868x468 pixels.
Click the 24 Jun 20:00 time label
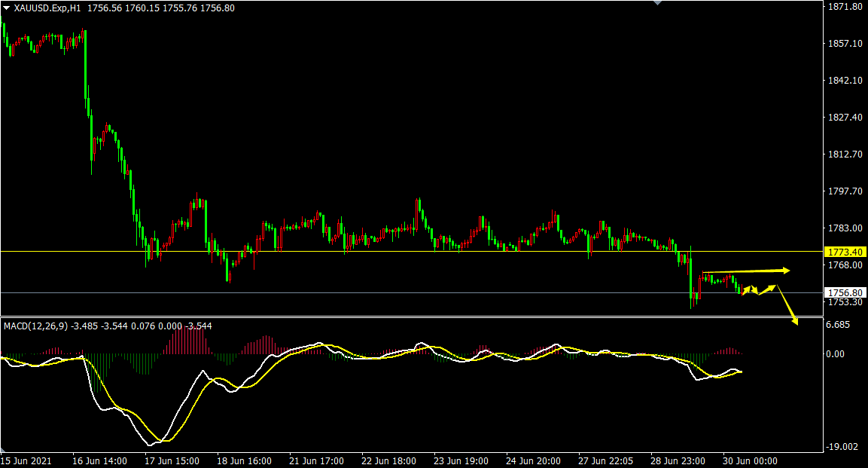point(533,460)
